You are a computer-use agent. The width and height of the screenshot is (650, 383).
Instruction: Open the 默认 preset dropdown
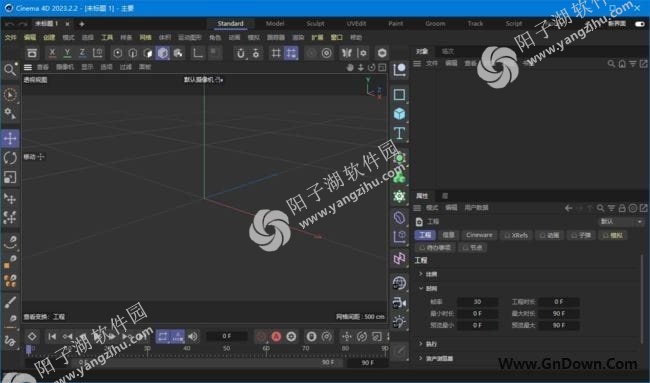tap(621, 221)
